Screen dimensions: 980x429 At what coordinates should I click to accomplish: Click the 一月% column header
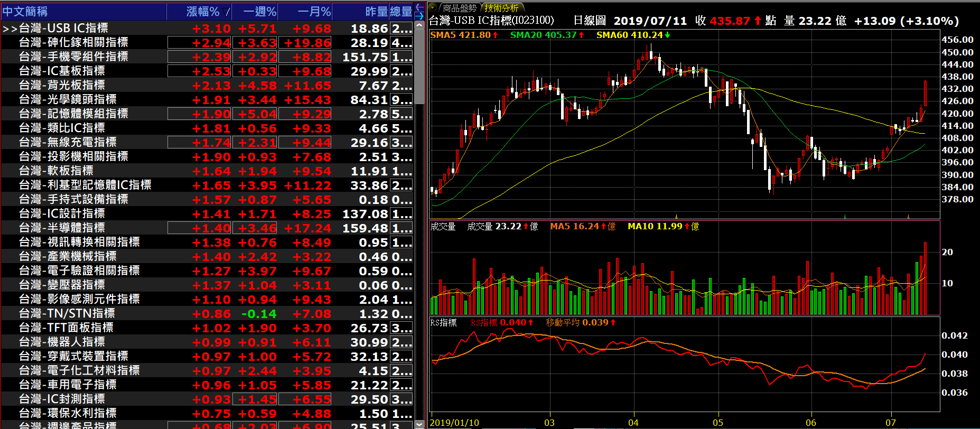(314, 12)
